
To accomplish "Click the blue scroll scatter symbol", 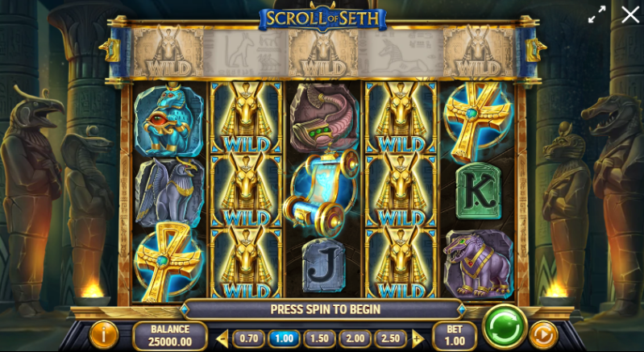I will pyautogui.click(x=321, y=192).
